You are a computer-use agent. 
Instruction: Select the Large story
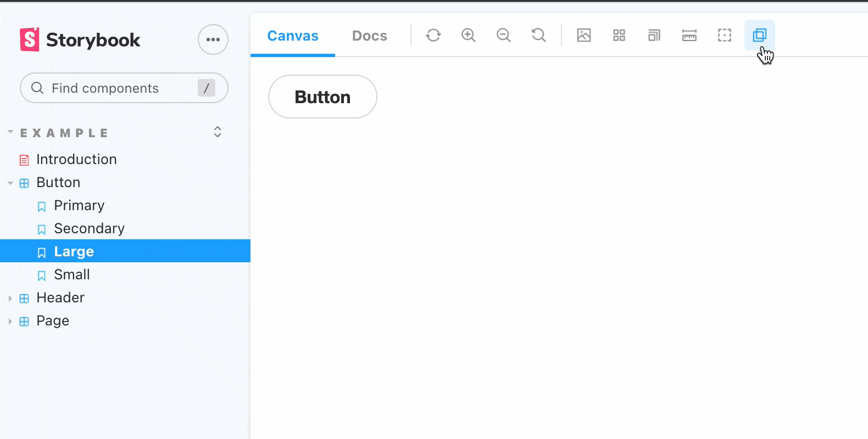125,251
